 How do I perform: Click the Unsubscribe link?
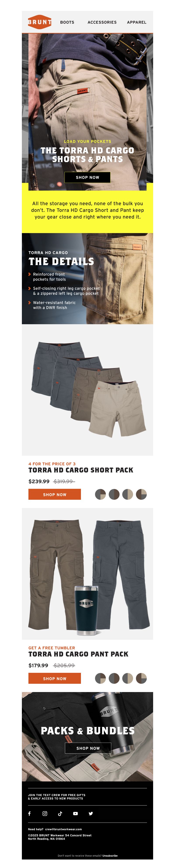click(x=110, y=856)
